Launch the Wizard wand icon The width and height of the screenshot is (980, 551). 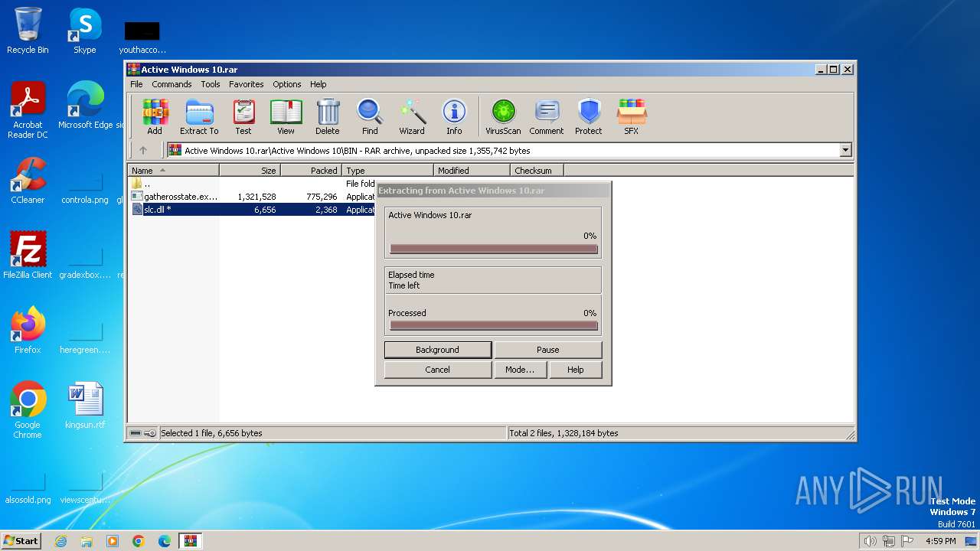pos(412,117)
